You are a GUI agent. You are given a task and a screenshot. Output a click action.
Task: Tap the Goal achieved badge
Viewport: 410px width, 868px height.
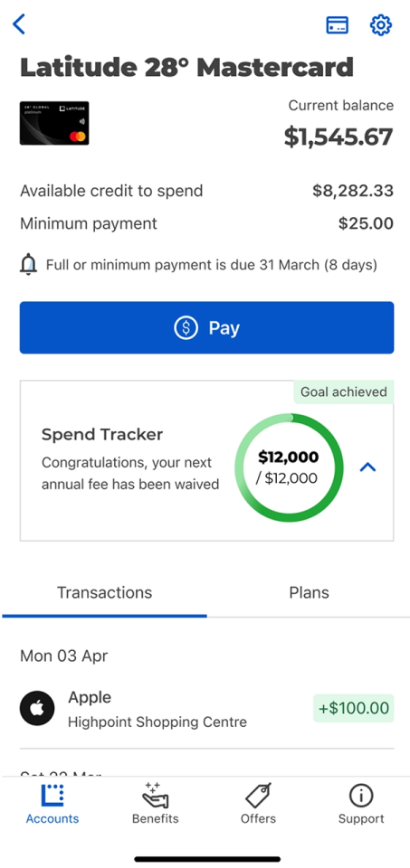click(x=344, y=392)
